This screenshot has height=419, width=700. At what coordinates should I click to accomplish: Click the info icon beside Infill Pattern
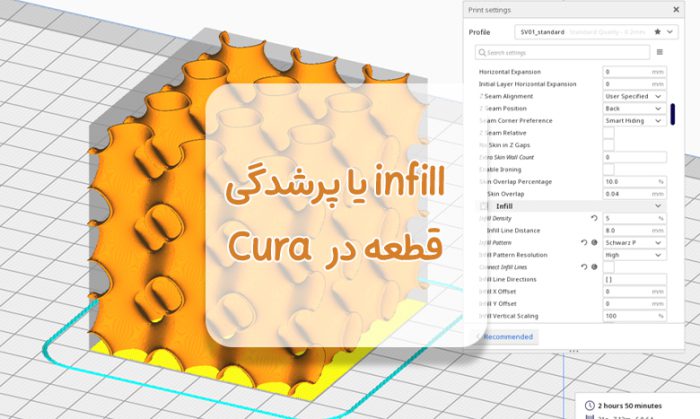(x=594, y=243)
